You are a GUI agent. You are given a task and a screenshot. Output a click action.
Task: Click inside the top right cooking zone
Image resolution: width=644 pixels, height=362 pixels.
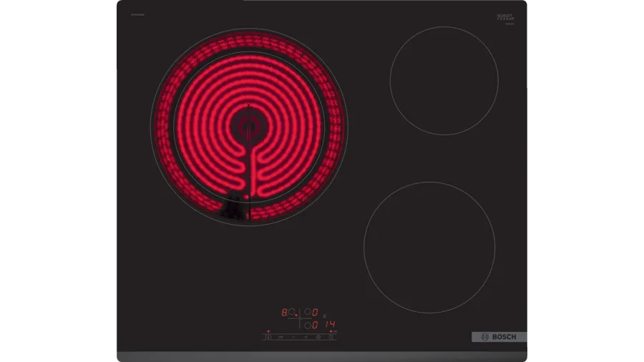point(444,80)
